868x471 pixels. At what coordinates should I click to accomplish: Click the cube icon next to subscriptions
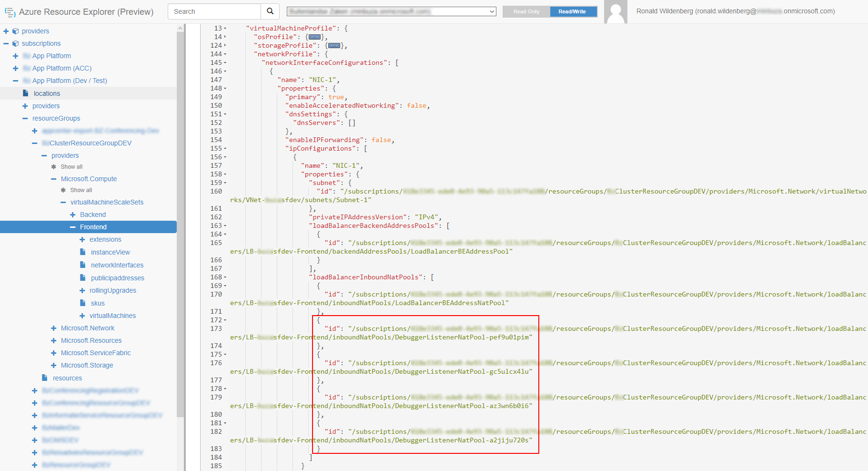(x=16, y=43)
